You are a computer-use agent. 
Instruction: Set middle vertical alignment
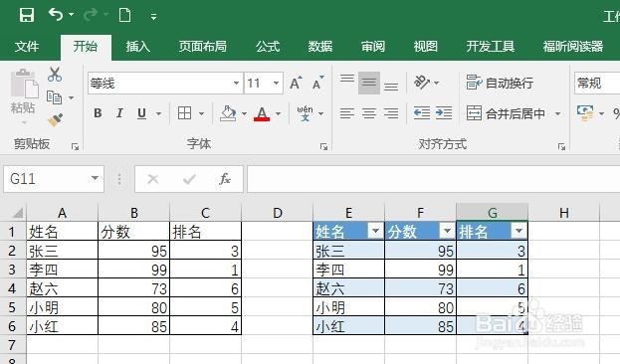369,83
